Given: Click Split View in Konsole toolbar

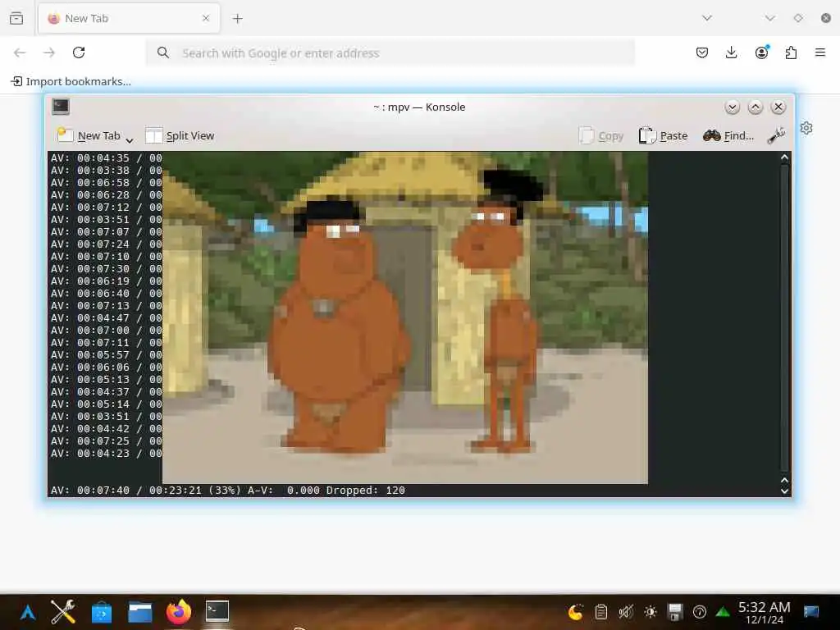Looking at the screenshot, I should [180, 135].
